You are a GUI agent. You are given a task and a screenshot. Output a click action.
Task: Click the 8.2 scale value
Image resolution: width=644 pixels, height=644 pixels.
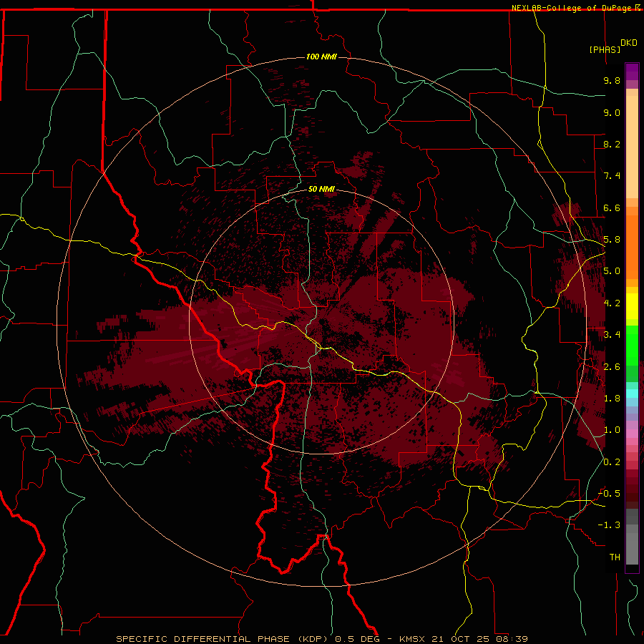tap(612, 144)
